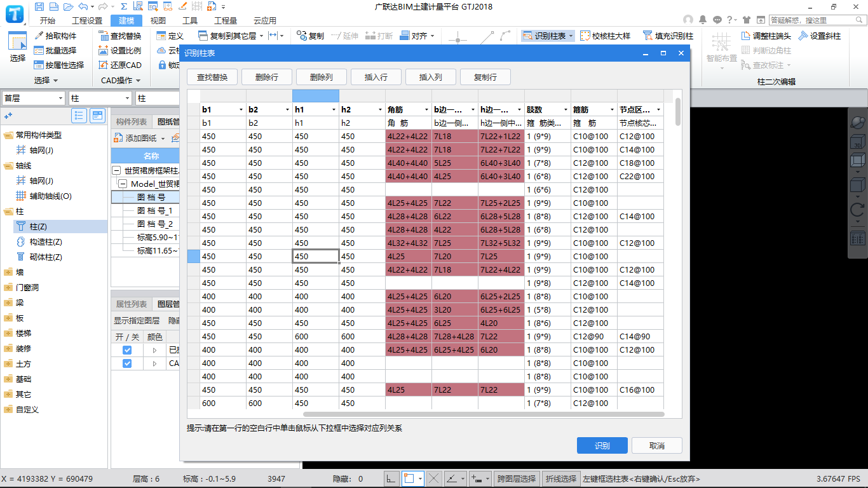Select 构造柱(Z) in the navigation tree

tap(46, 242)
